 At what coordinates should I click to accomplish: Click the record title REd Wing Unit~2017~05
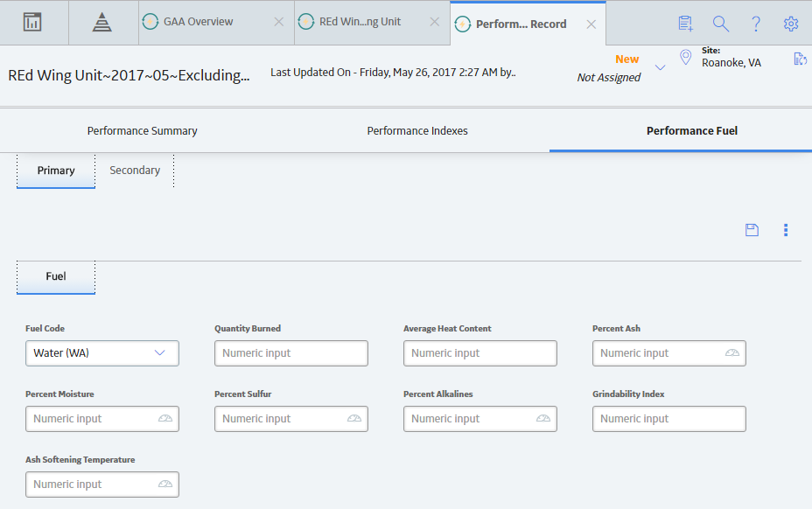(129, 75)
